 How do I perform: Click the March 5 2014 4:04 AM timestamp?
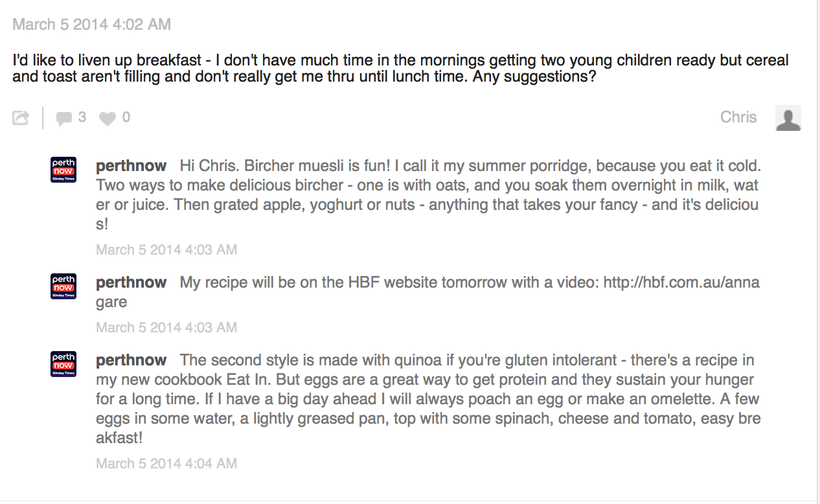point(166,464)
